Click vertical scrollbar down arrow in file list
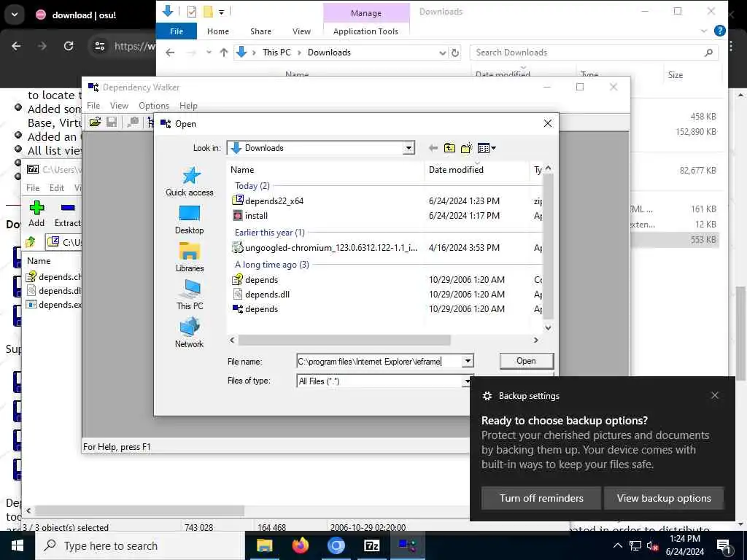 pyautogui.click(x=548, y=327)
